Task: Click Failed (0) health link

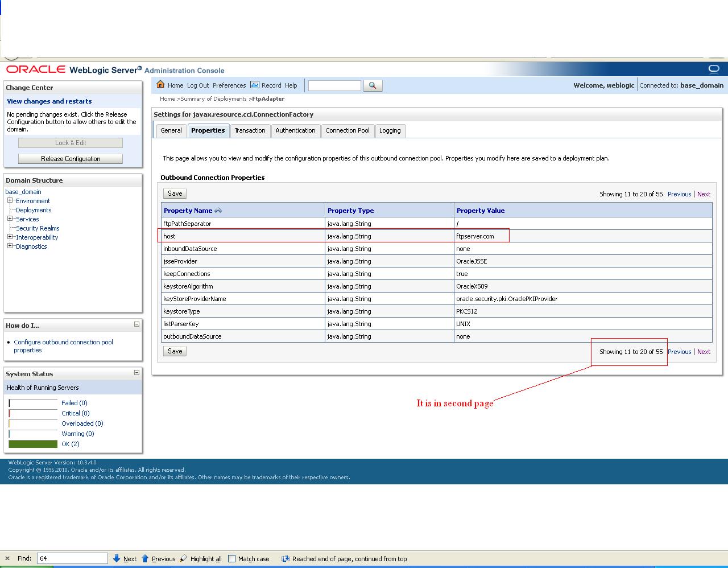Action: click(x=74, y=403)
